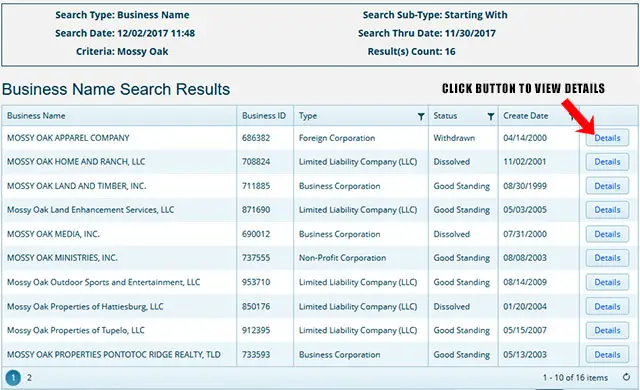Click 'Search Thru Date: 11/30/2017' text

click(x=427, y=33)
